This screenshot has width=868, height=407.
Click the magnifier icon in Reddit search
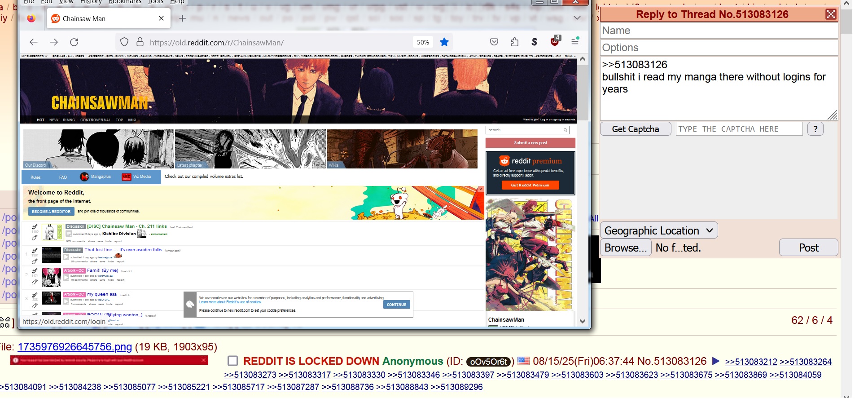(566, 130)
